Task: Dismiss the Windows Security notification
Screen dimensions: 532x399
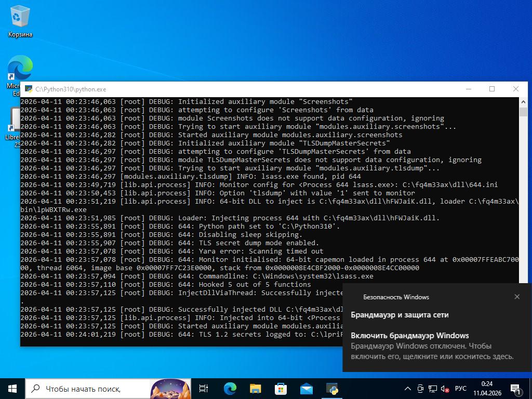Action: coord(516,297)
